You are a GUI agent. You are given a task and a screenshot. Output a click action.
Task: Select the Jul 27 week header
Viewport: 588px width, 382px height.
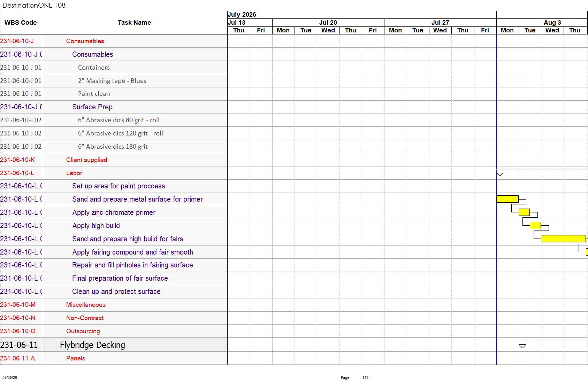click(x=440, y=23)
